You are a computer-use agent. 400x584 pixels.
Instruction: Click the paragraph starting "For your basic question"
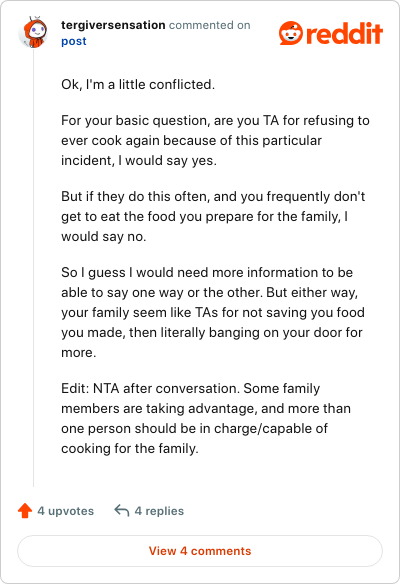coord(215,140)
